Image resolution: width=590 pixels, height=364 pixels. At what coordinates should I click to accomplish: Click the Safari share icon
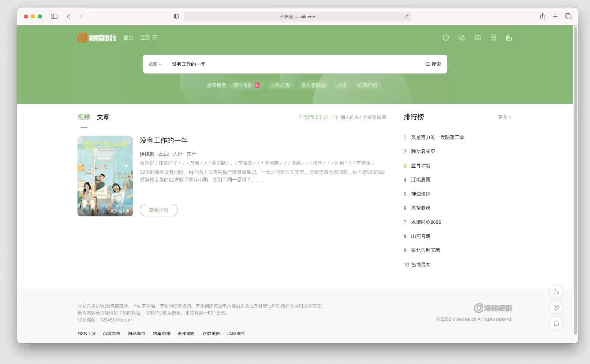542,16
